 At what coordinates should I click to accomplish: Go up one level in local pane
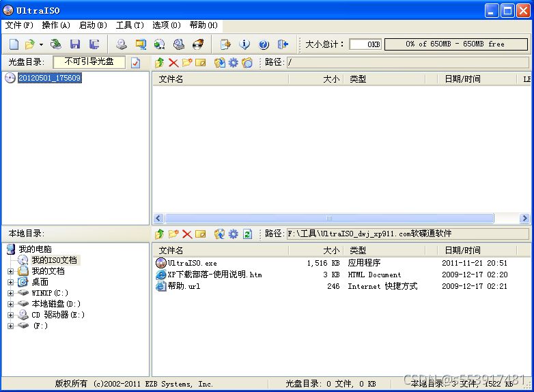click(159, 234)
